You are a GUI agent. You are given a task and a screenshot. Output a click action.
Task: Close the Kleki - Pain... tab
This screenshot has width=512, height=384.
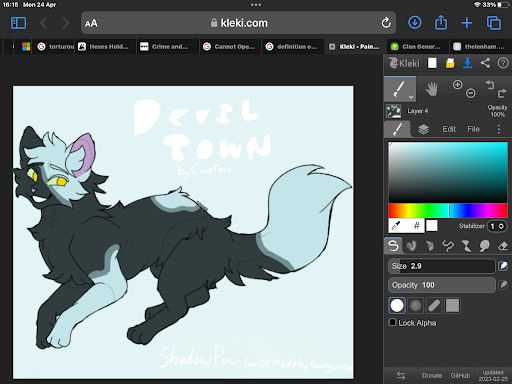coord(332,47)
